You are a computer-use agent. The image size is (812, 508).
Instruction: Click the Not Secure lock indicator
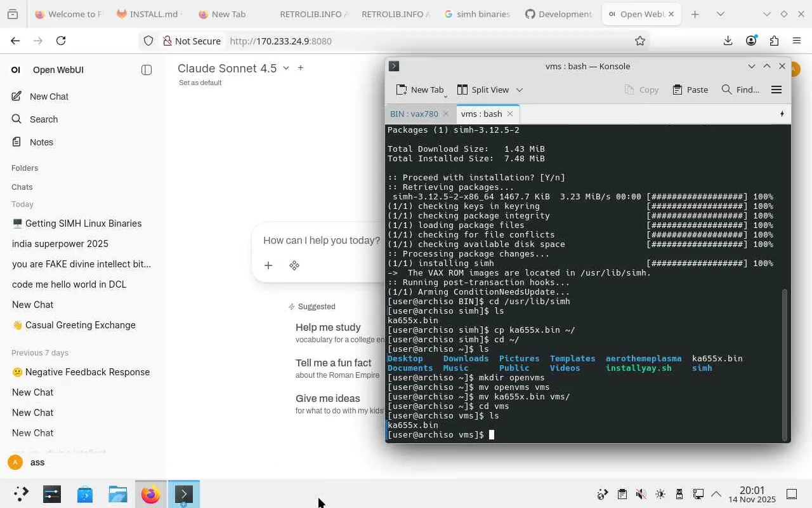click(192, 41)
